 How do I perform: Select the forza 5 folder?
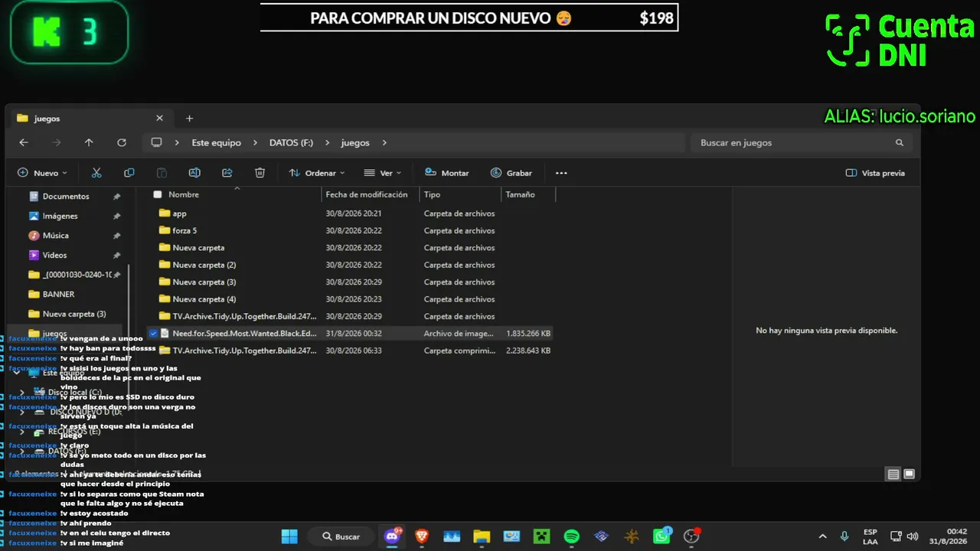185,230
